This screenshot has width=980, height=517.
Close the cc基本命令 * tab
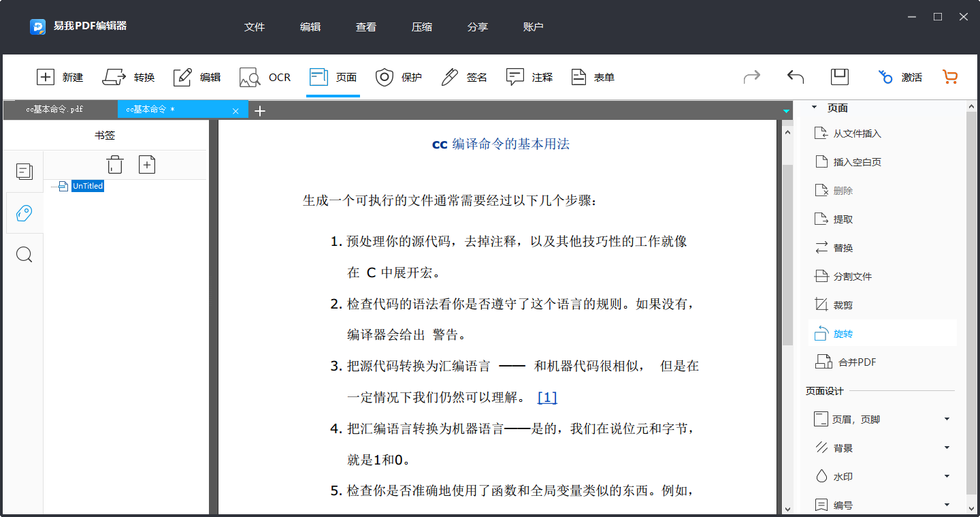coord(235,111)
